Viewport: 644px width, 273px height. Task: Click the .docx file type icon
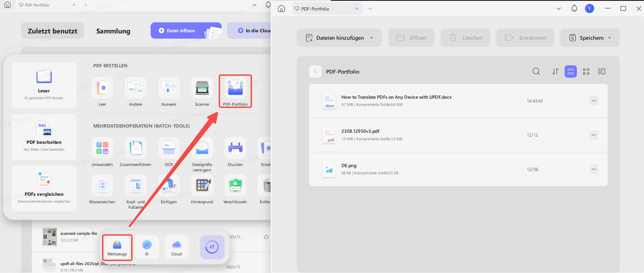point(329,101)
